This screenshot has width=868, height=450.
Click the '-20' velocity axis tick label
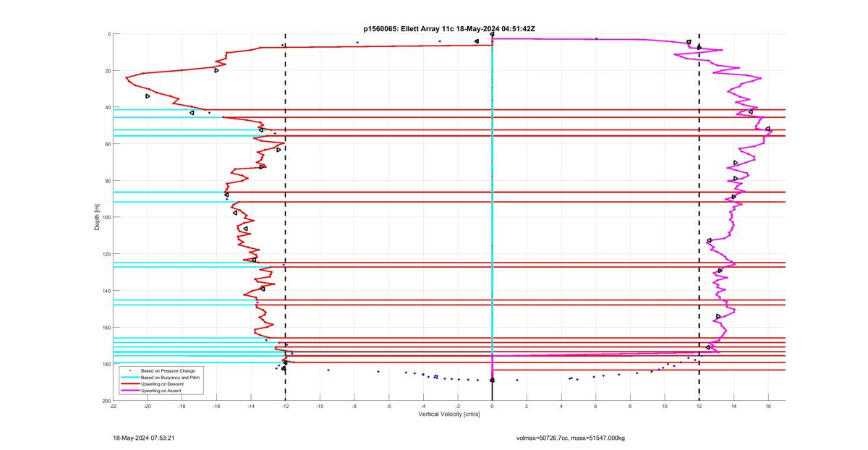click(148, 406)
